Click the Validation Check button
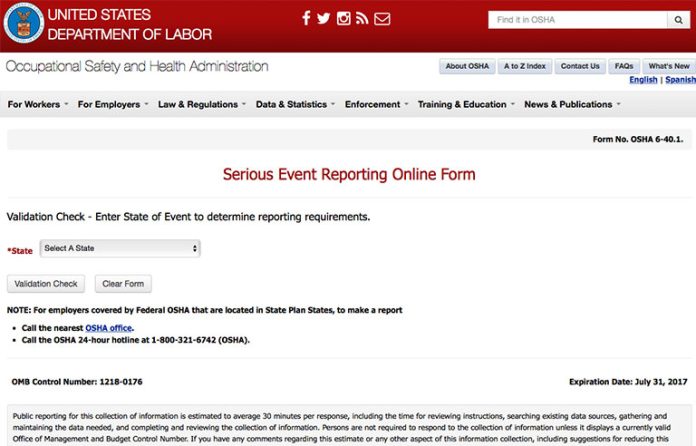This screenshot has width=696, height=446. 46,284
